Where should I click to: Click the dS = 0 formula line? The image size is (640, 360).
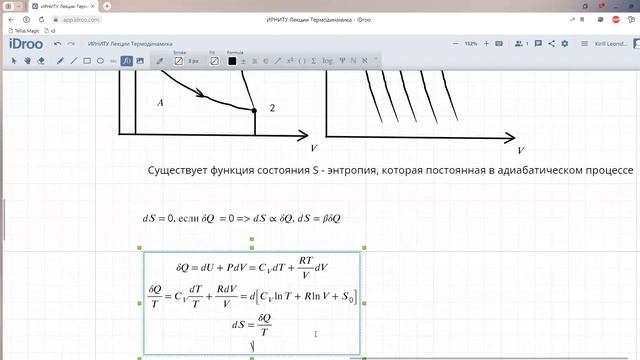point(242,218)
